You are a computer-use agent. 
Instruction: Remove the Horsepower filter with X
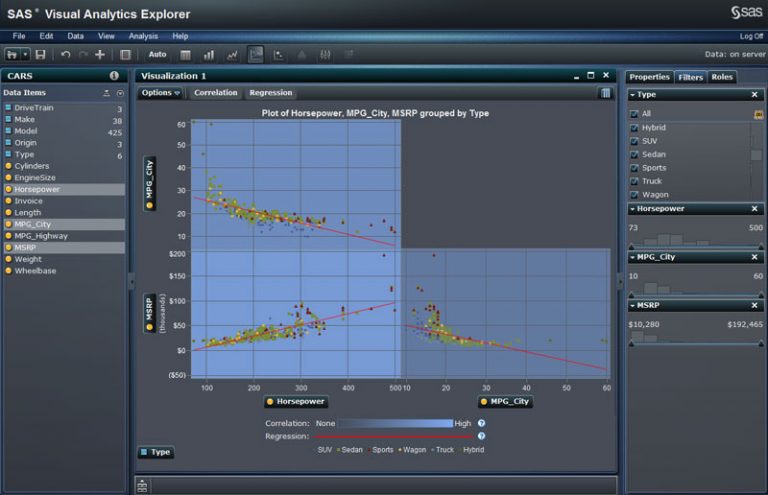coord(754,209)
